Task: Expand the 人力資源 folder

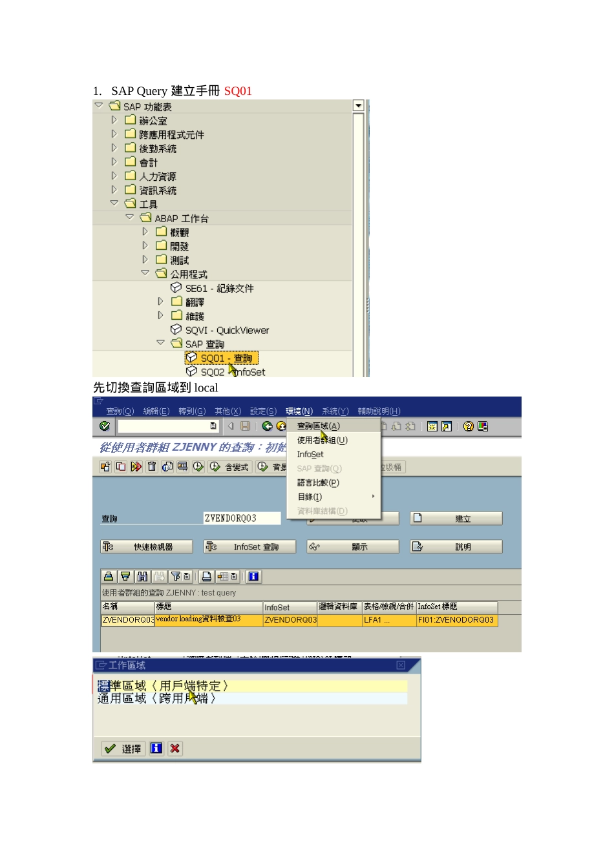Action: point(114,176)
